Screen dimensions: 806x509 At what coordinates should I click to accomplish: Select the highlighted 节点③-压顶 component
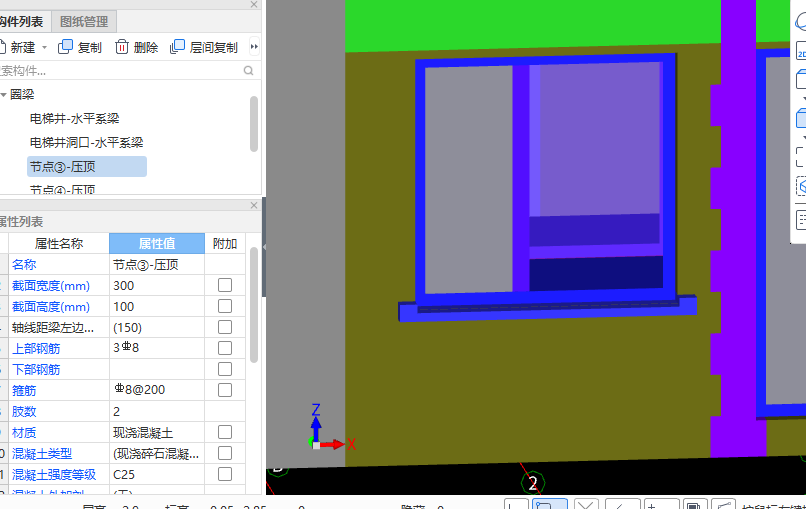pyautogui.click(x=87, y=167)
